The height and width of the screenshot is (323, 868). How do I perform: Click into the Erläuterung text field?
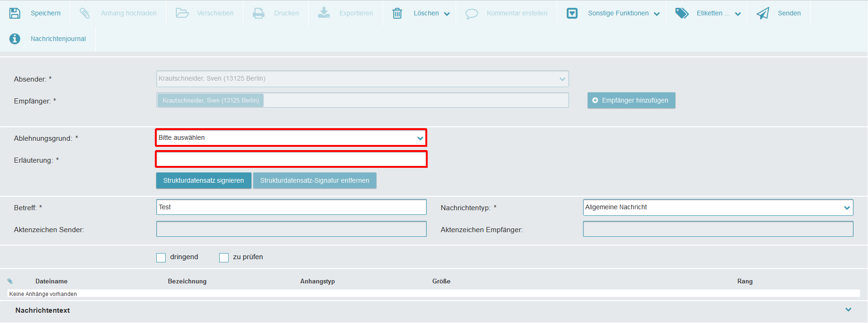291,159
